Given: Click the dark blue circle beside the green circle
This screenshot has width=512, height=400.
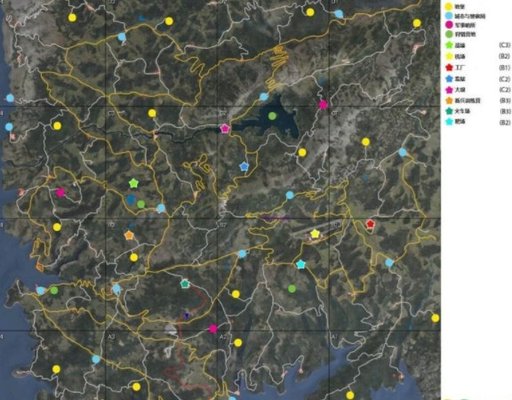Looking at the screenshot, I should coord(131,199).
